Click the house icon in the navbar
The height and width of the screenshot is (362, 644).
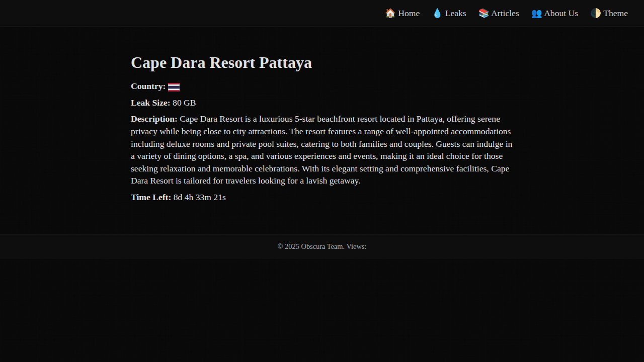(x=390, y=14)
